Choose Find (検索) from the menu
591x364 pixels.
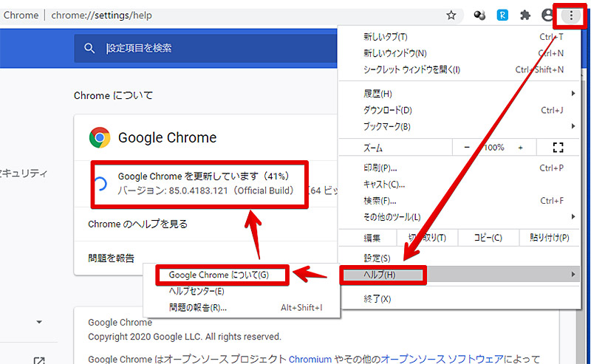459,201
